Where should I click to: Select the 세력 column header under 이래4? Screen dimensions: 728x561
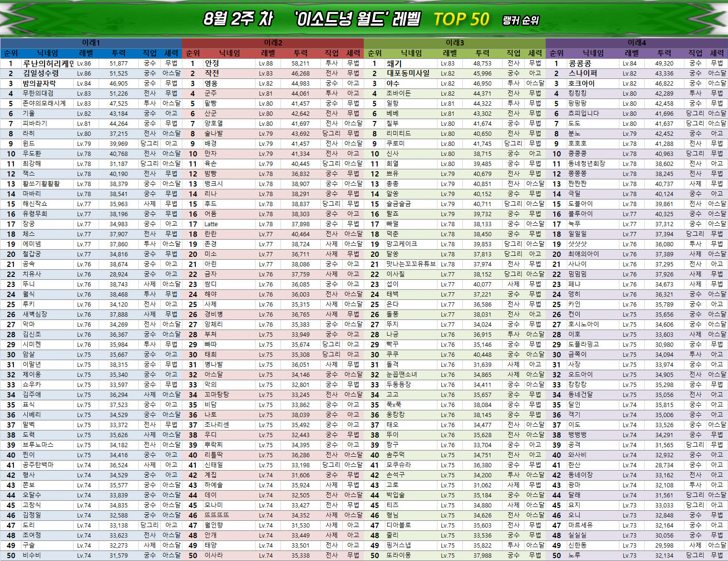pos(717,53)
